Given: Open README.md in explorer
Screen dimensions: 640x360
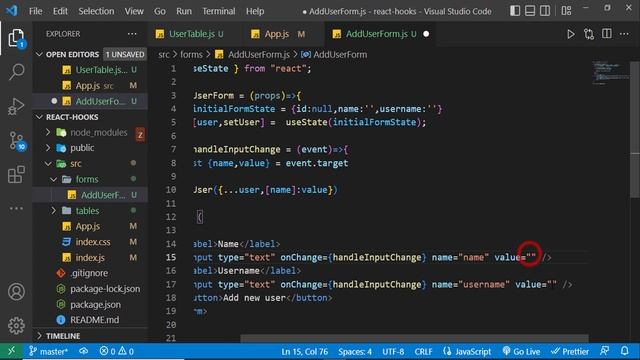Looking at the screenshot, I should [x=95, y=320].
